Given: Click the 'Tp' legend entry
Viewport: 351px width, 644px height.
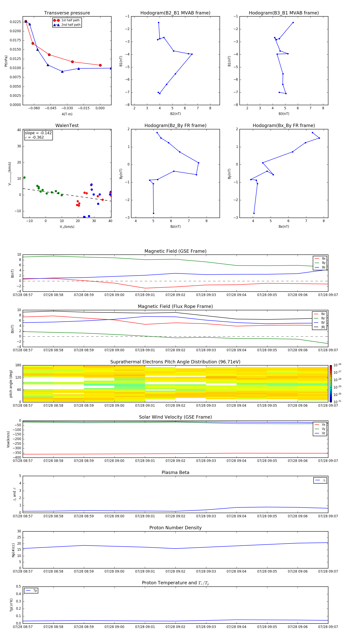Looking at the screenshot, I should point(31,591).
